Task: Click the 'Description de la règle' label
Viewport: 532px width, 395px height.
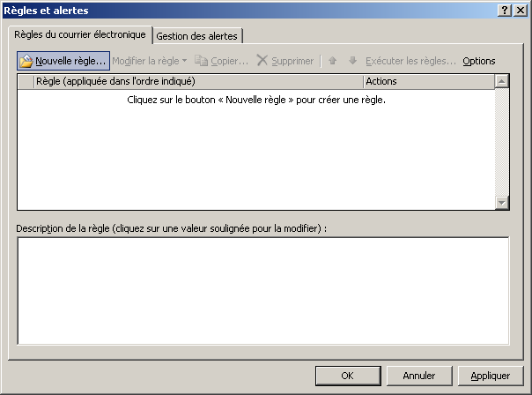Action: coord(172,228)
